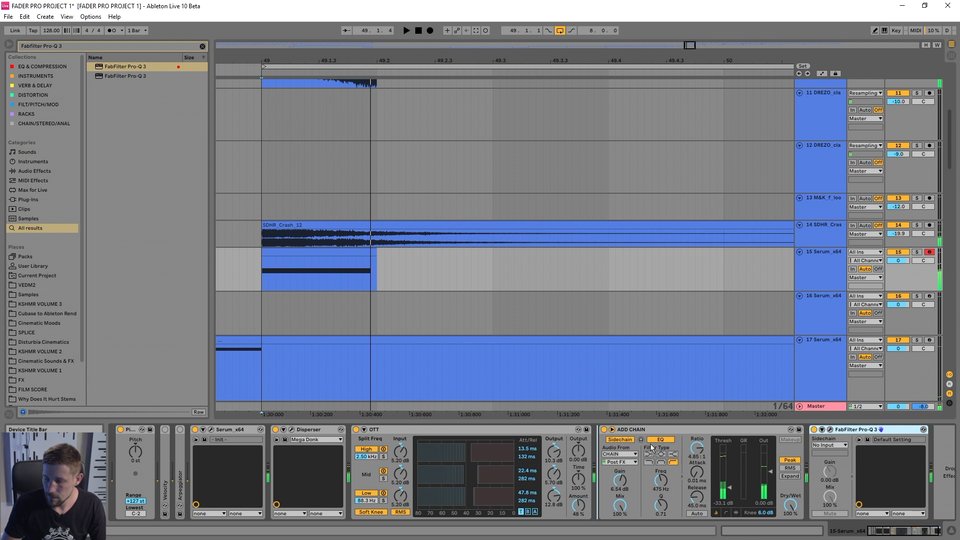Set track 13 monitor to Auto

tap(864, 198)
